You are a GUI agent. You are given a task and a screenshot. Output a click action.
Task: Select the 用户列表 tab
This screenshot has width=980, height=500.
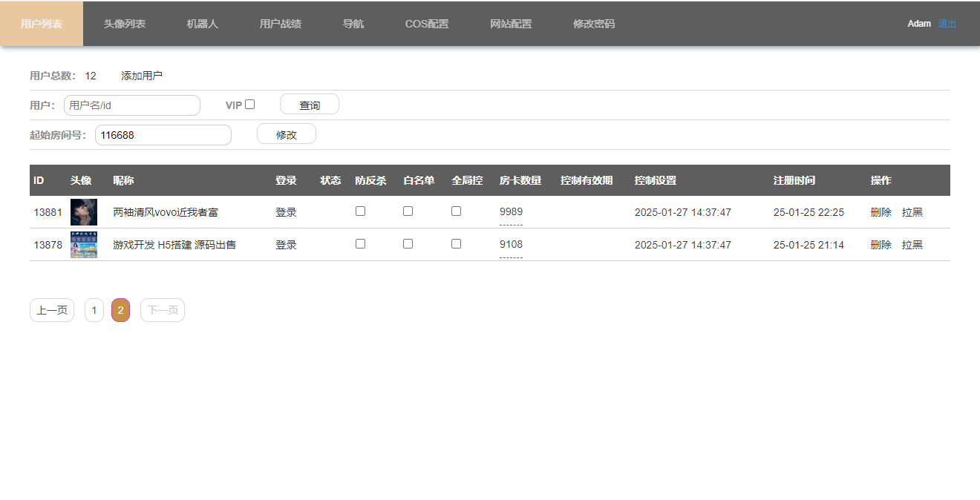tap(41, 23)
